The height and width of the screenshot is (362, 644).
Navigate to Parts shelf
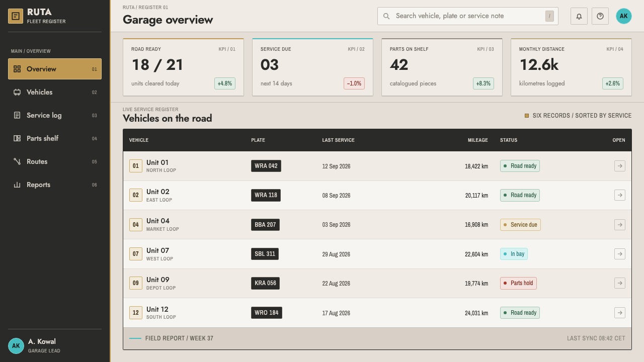point(55,138)
